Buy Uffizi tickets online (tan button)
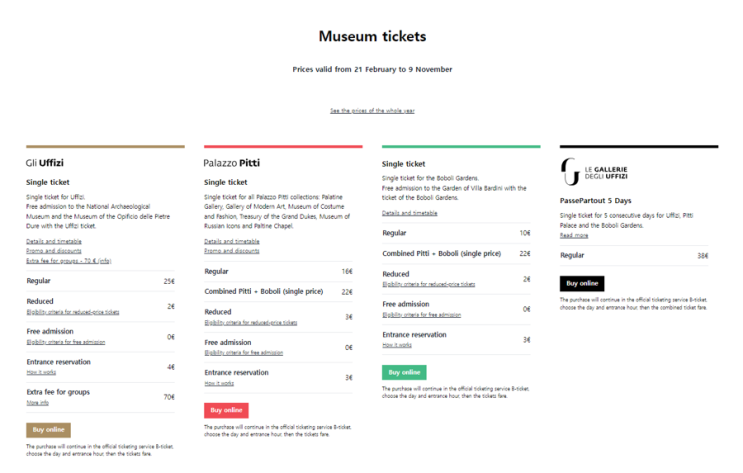Viewport: 743px width, 473px height. [x=48, y=430]
